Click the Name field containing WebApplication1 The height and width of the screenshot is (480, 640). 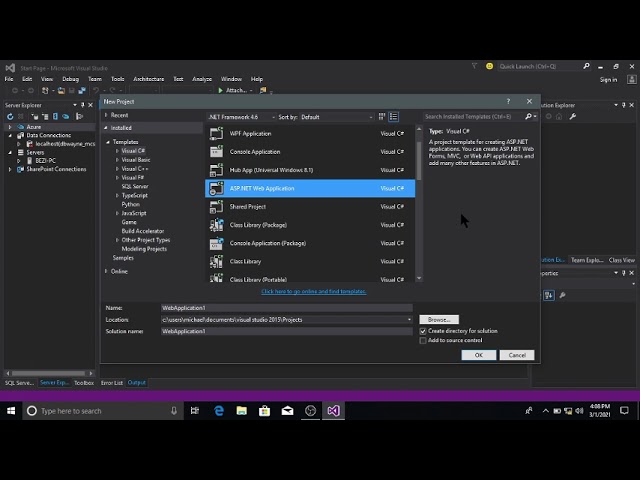pos(287,308)
